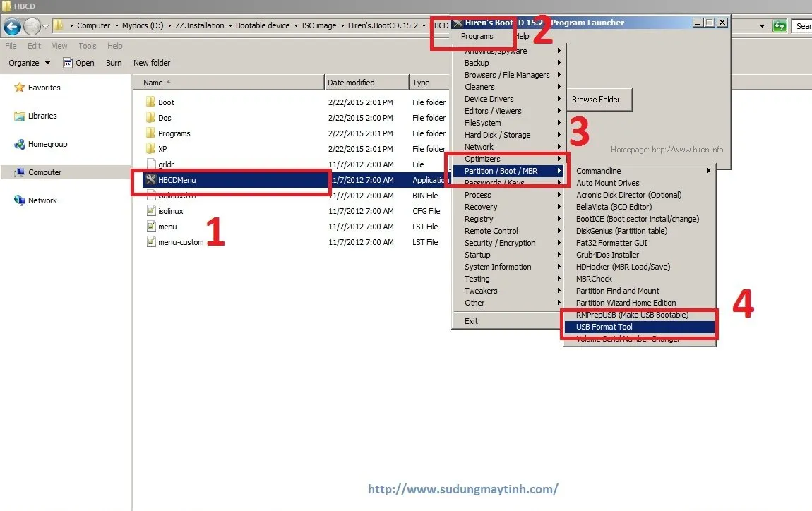Viewport: 812px width, 511px height.
Task: Open the address bar history dropdown
Action: 762,26
